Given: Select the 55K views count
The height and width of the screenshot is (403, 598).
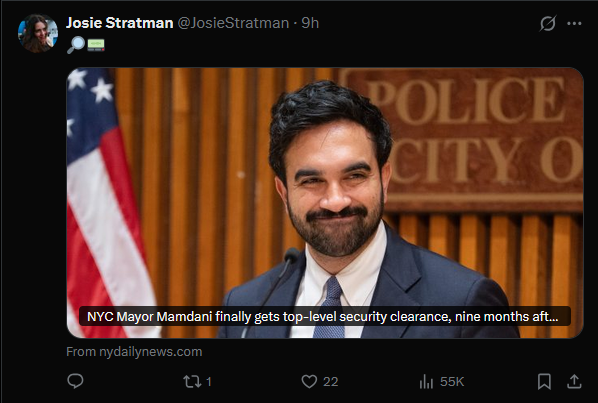Looking at the screenshot, I should [452, 381].
